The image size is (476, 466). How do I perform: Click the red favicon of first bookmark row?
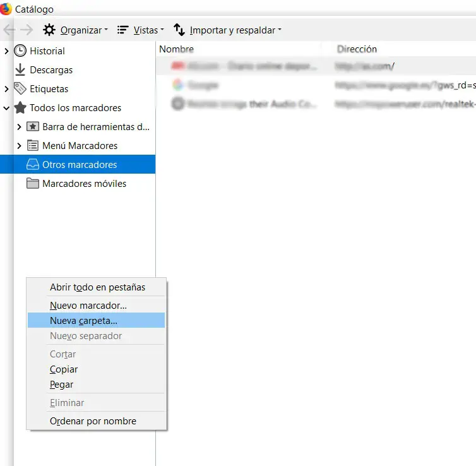point(178,66)
